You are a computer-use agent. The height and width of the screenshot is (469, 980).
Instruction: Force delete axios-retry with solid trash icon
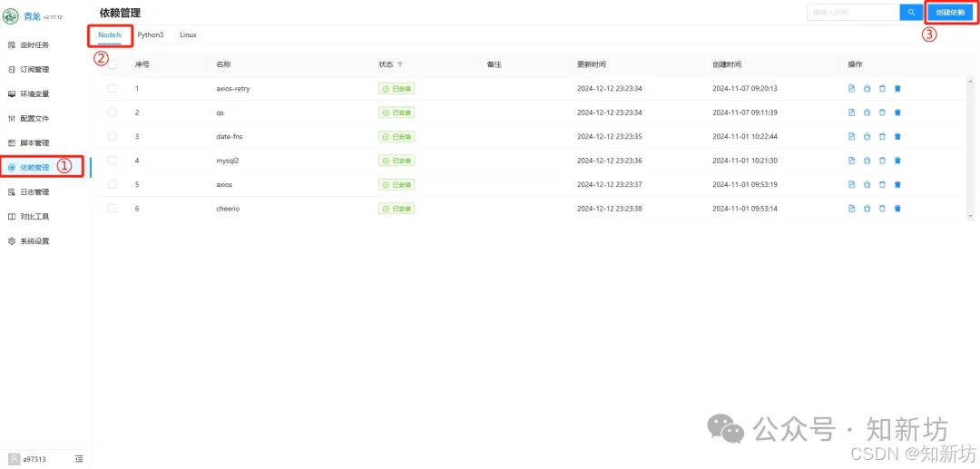(x=897, y=89)
